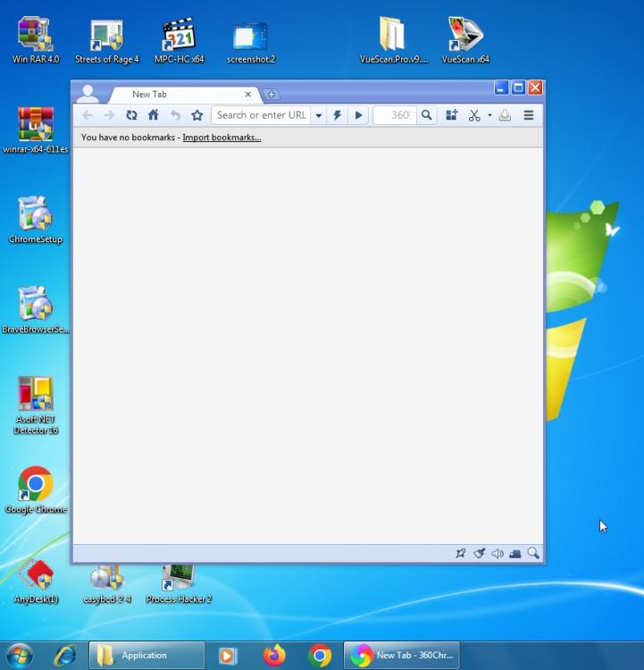Open the Windows Start menu
The image size is (644, 670).
(20, 656)
